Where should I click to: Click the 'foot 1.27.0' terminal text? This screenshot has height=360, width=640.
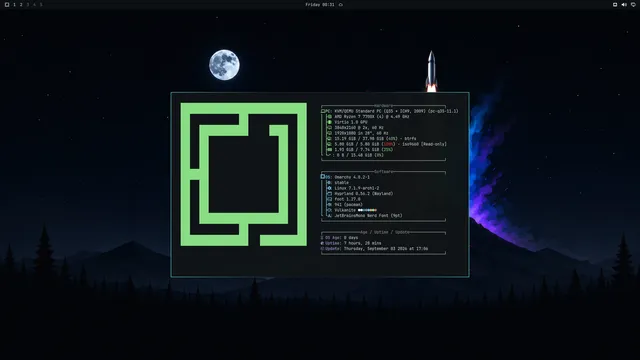(347, 199)
